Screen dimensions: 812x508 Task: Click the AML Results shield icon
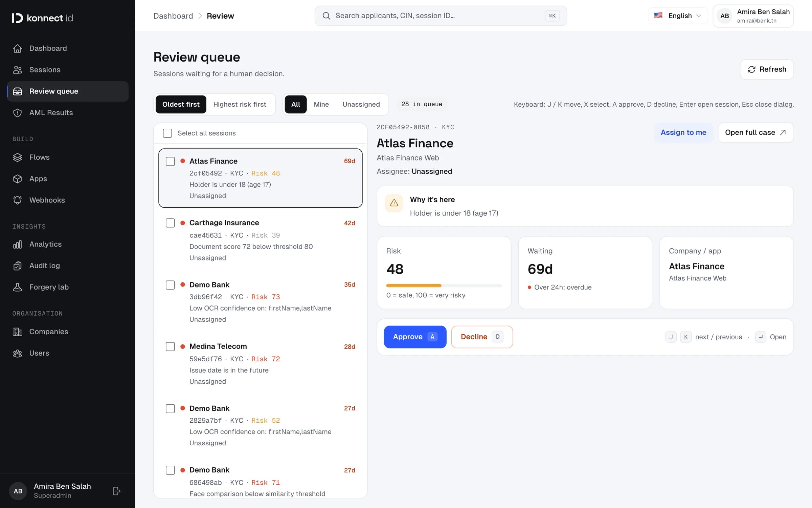coord(18,113)
